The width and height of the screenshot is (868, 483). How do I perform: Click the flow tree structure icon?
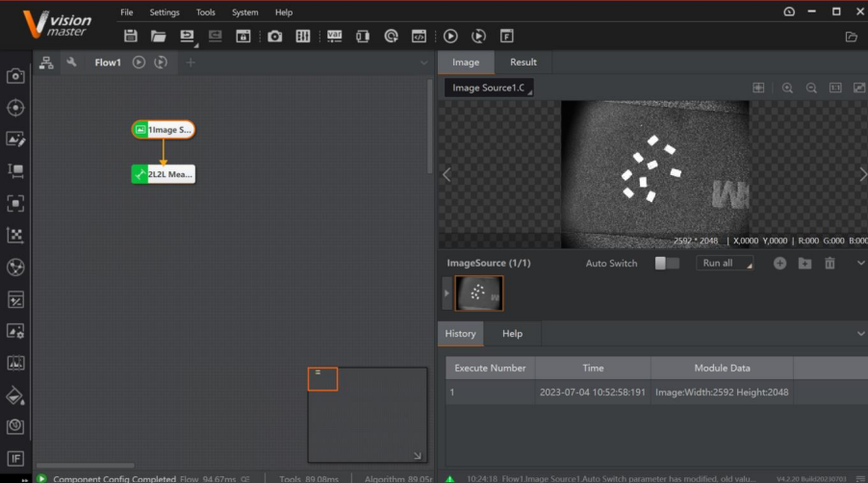(x=46, y=63)
